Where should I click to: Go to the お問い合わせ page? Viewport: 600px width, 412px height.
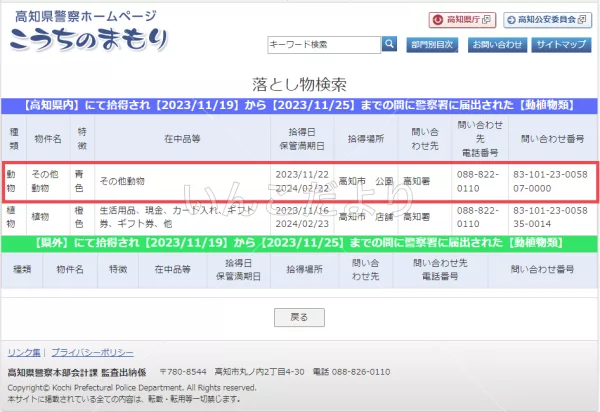click(x=496, y=45)
